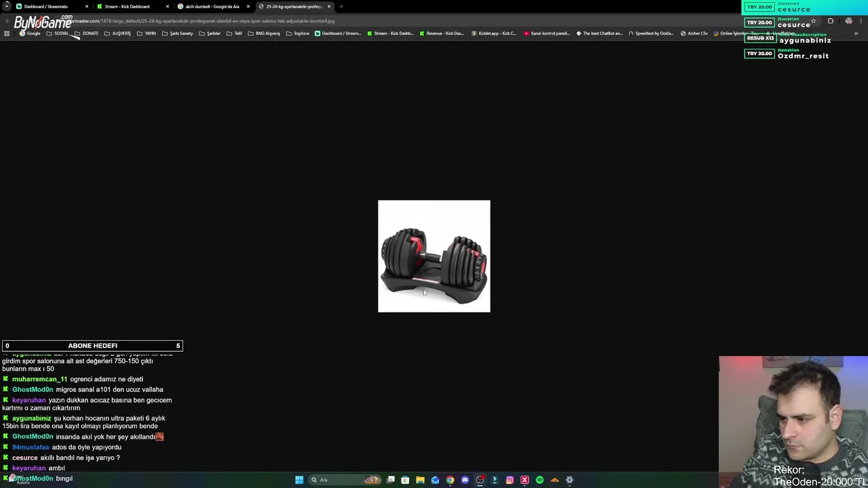Open the Windows Start menu
Viewport: 868px width, 488px height.
tap(299, 480)
